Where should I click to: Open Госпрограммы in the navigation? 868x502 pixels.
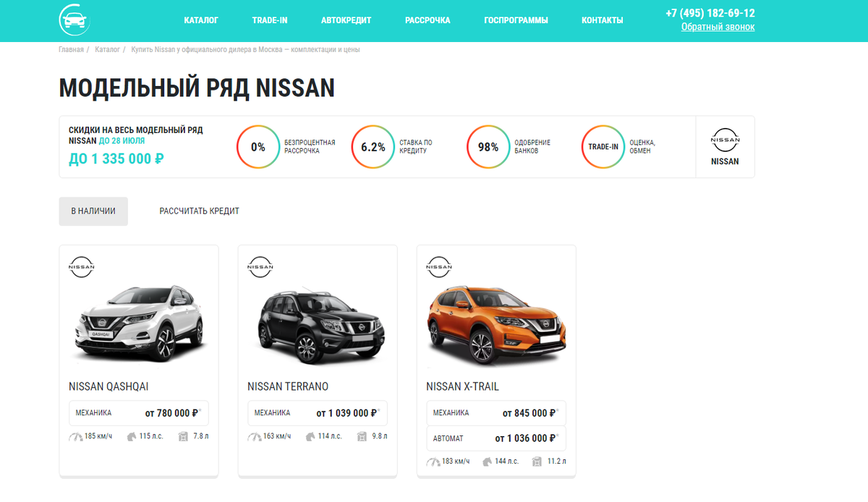coord(516,20)
